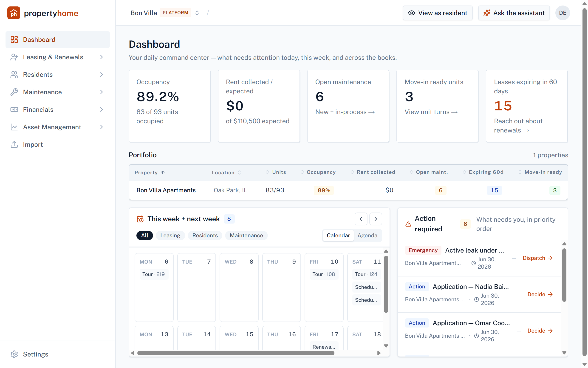Click the propertyhome logo icon
The image size is (588, 368).
coord(14,13)
